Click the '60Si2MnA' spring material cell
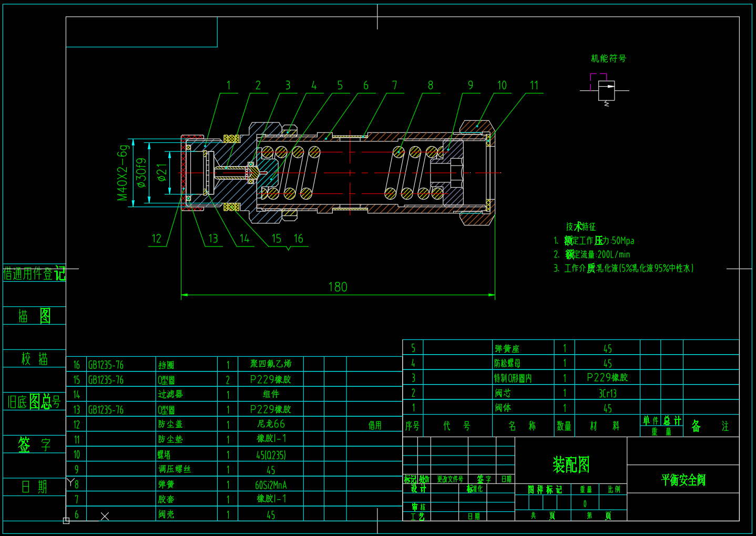Image resolution: width=756 pixels, height=536 pixels. click(271, 485)
